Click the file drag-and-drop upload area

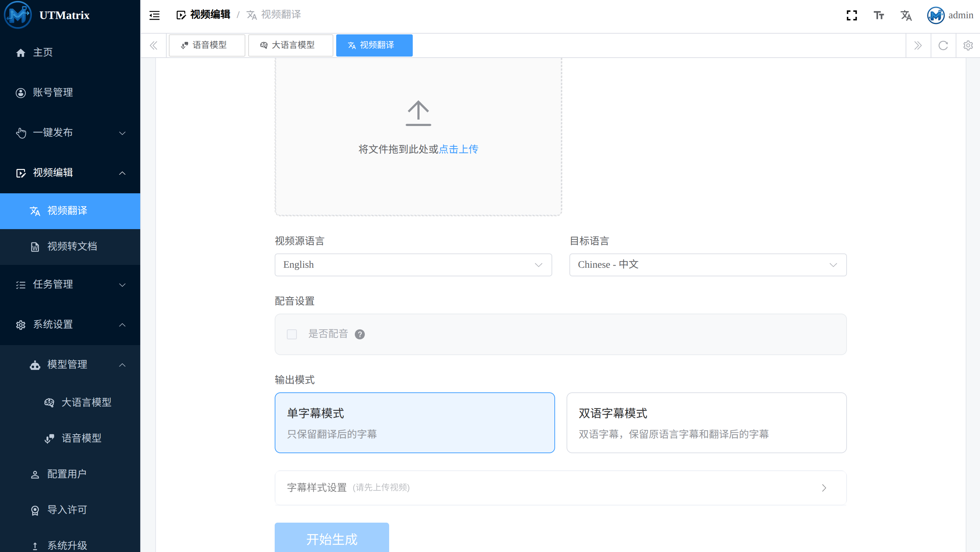point(418,136)
